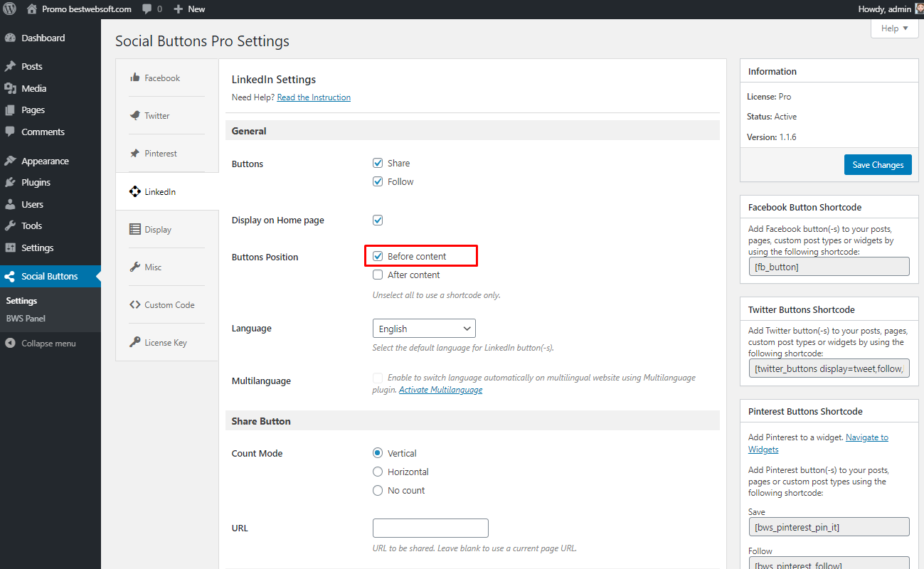Open the comments bubble icon in admin bar
Viewport: 924px width, 569px height.
[147, 9]
